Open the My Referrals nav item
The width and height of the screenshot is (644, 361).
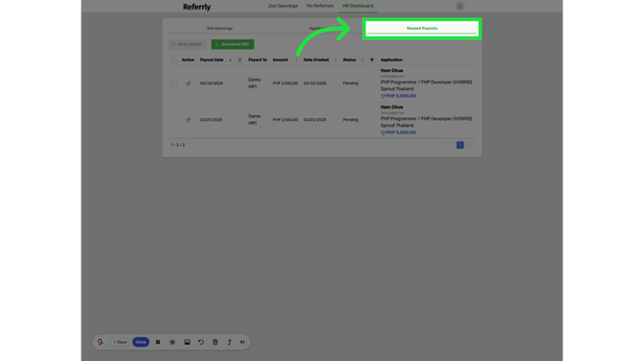(320, 6)
